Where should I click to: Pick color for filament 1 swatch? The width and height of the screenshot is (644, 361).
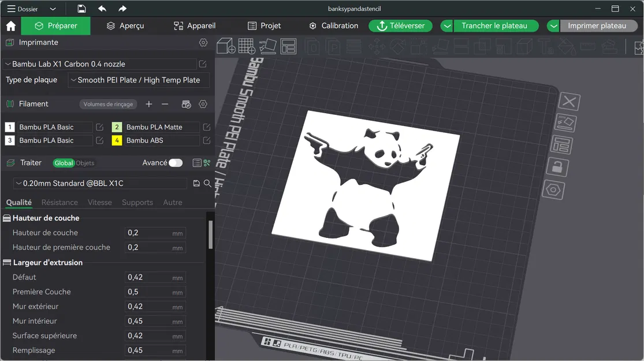pos(10,127)
